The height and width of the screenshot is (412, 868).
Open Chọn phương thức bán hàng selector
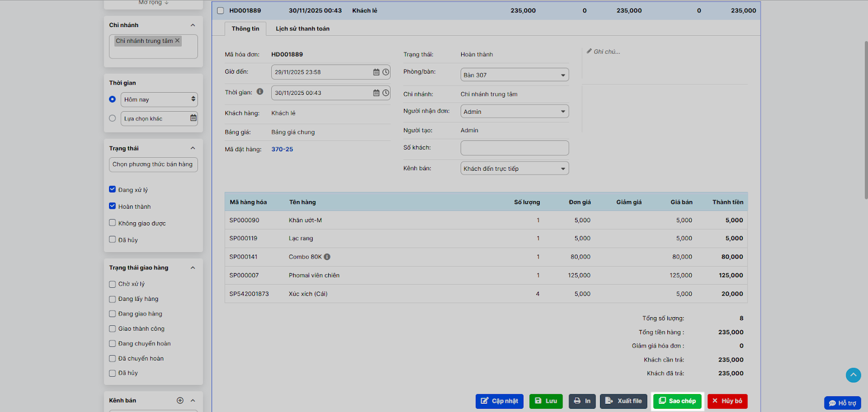[x=154, y=164]
